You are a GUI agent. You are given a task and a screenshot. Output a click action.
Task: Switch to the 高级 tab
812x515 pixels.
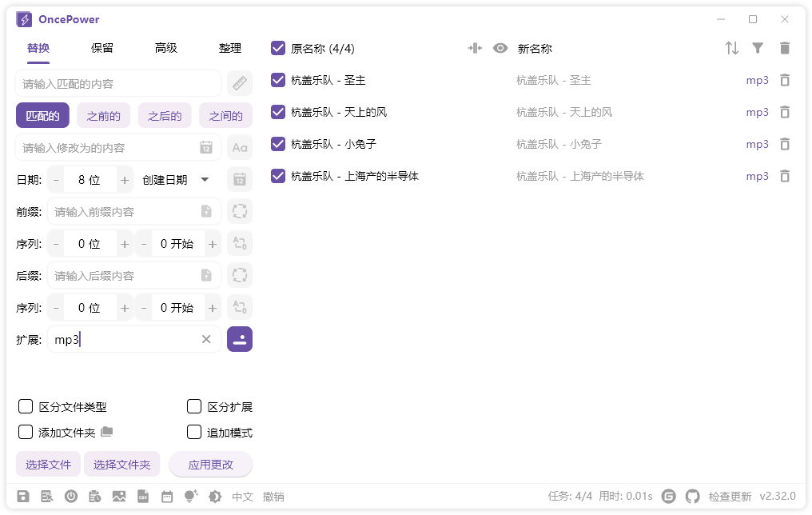click(165, 48)
